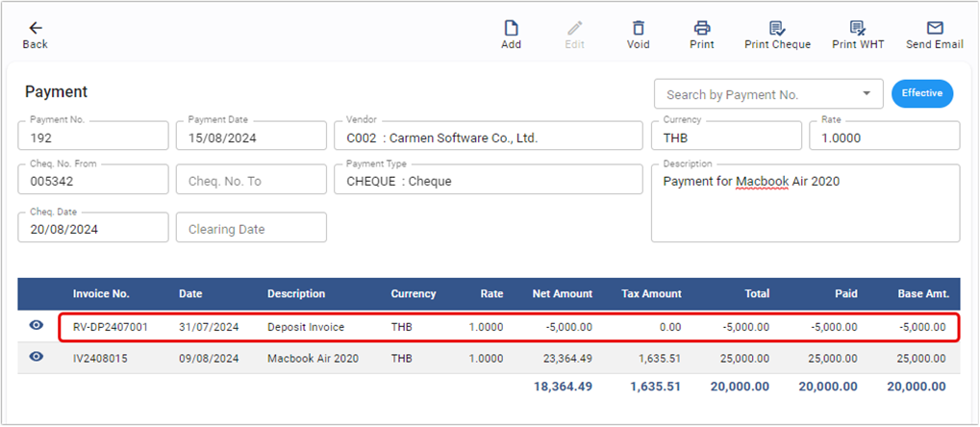View details of RV-DP2407001 via eye icon

click(37, 326)
